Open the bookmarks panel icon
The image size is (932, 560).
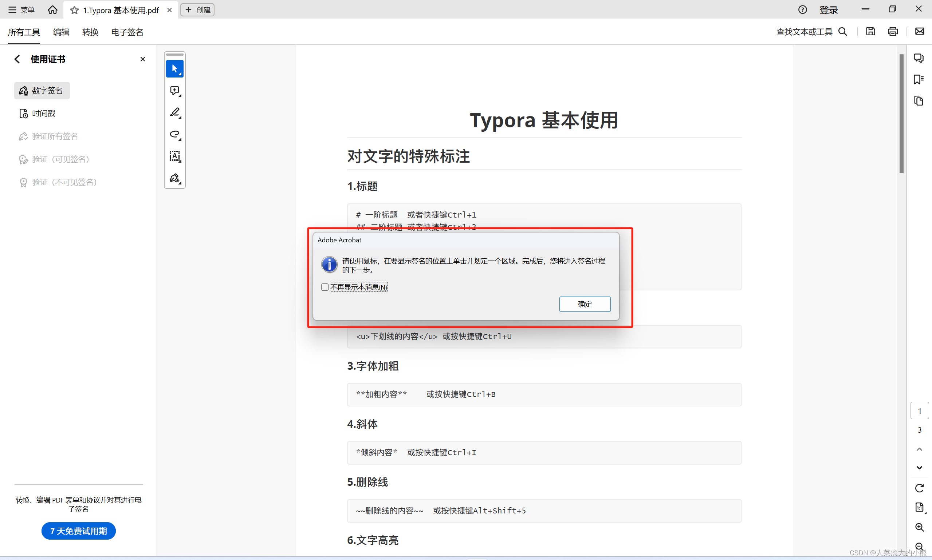[919, 80]
